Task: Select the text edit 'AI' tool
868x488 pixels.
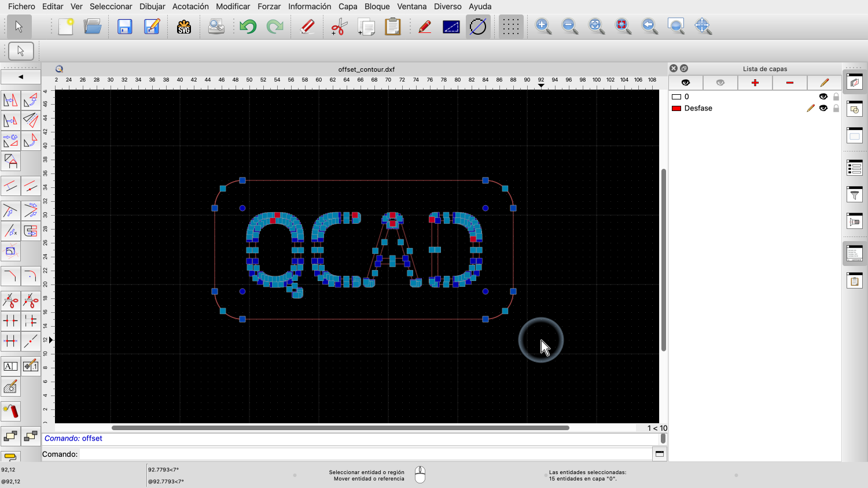Action: point(10,366)
